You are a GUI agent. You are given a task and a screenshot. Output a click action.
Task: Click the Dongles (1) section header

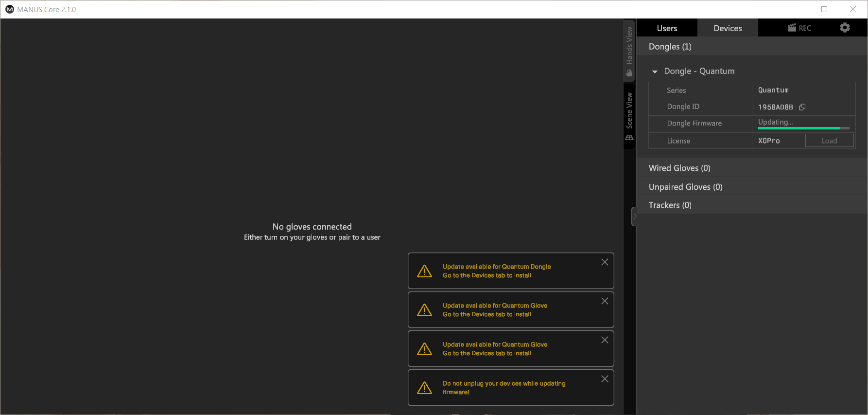pos(670,47)
